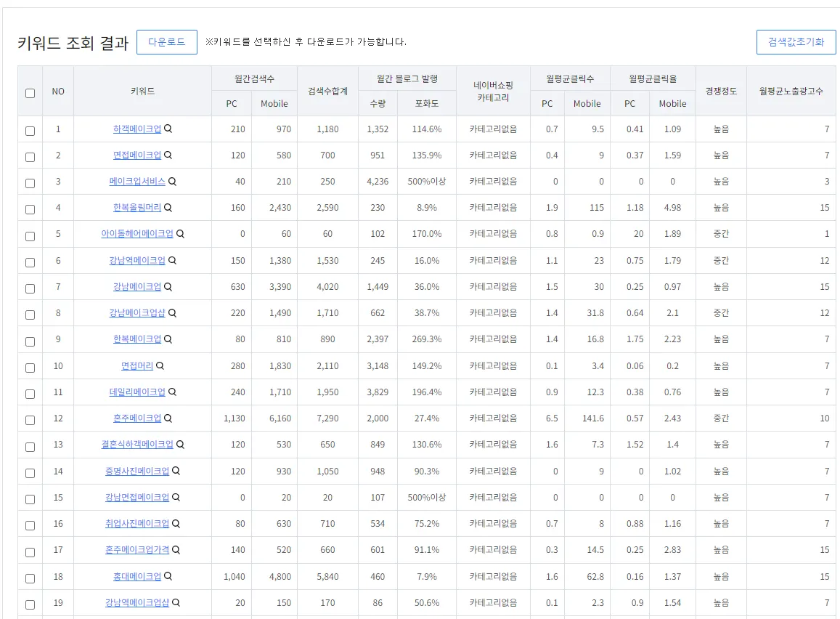Viewport: 840px width, 619px height.
Task: Check the box for row 4 한복올림머리
Action: click(30, 209)
